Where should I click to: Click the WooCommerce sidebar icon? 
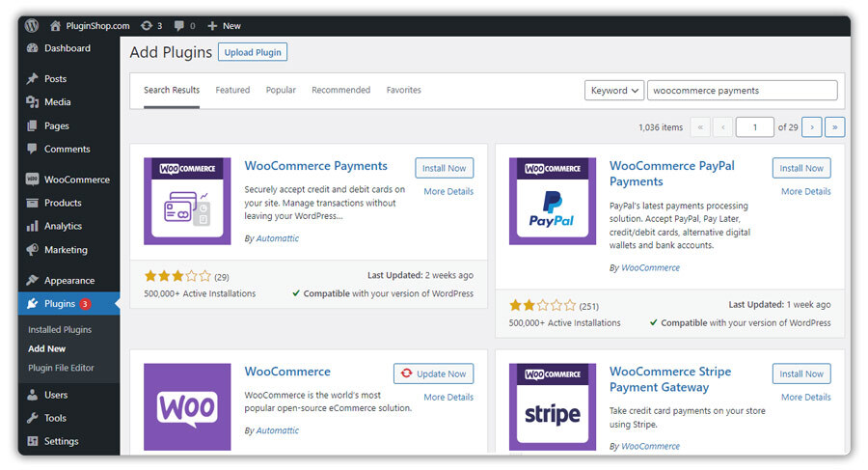(x=32, y=179)
